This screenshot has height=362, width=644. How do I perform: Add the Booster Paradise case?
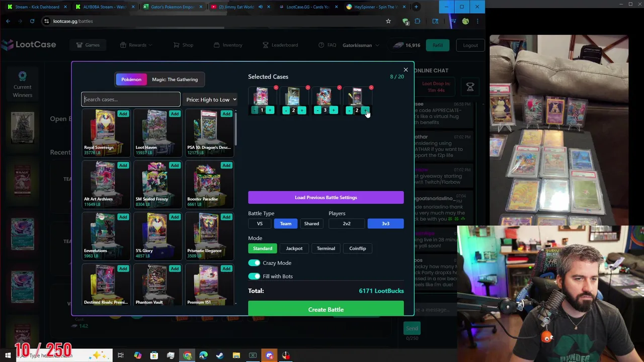click(226, 165)
